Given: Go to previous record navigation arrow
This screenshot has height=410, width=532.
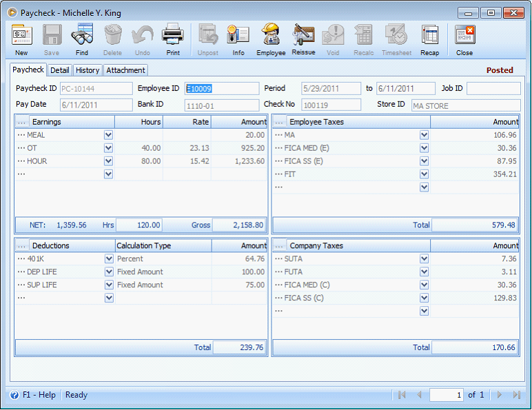Looking at the screenshot, I should (420, 395).
